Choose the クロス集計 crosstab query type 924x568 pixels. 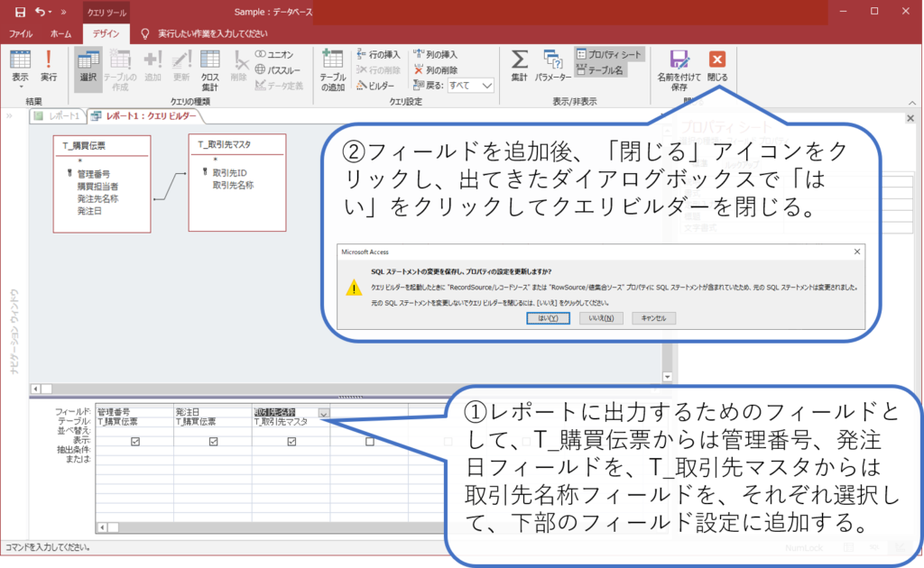click(209, 69)
